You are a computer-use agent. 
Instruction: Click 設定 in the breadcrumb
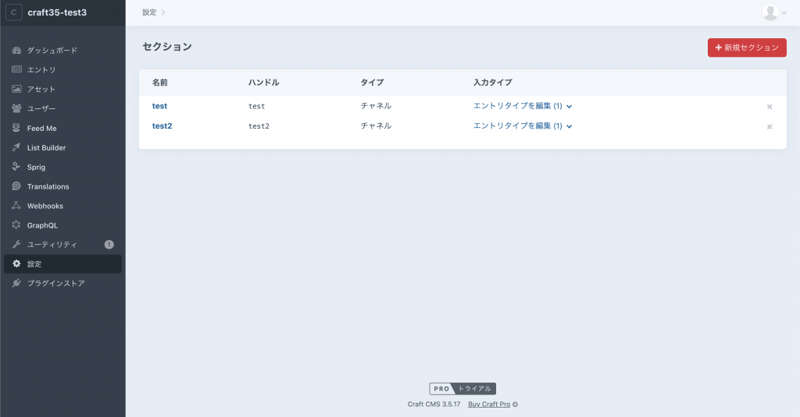pyautogui.click(x=149, y=13)
